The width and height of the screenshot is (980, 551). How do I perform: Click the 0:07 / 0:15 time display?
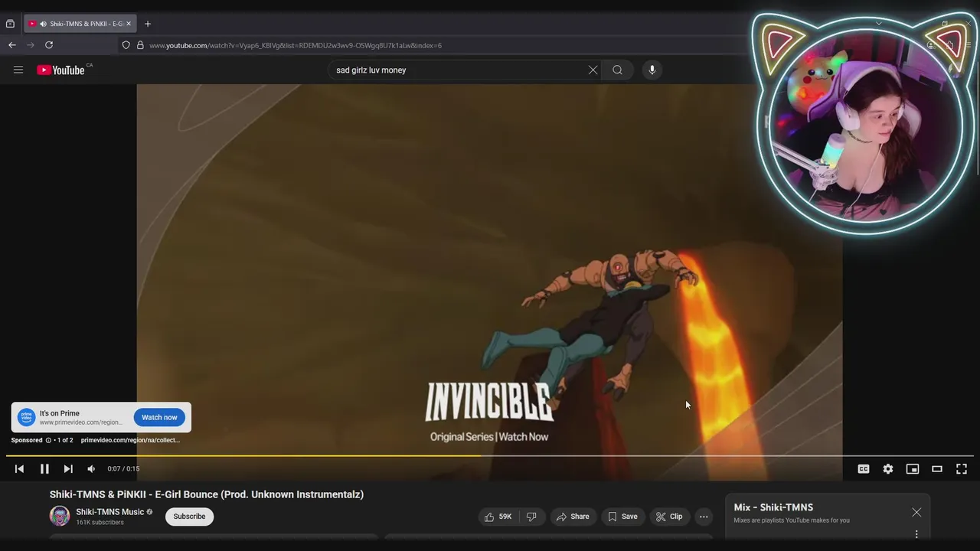(123, 469)
